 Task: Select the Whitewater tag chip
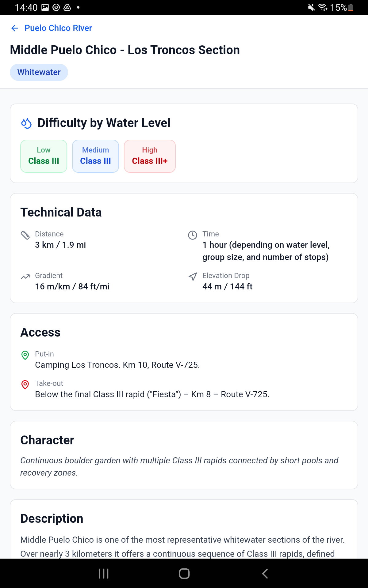(39, 72)
